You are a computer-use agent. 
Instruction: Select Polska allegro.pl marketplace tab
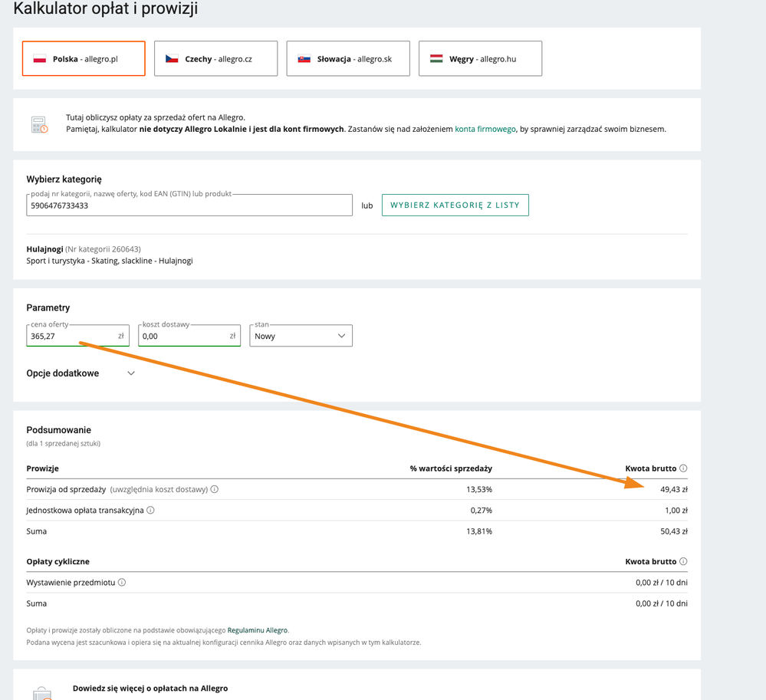[x=84, y=58]
